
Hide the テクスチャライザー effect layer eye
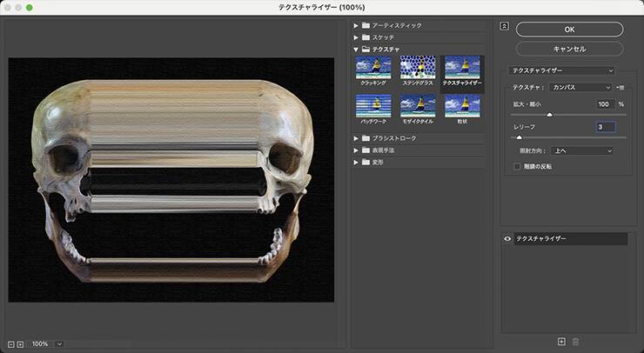pos(507,238)
